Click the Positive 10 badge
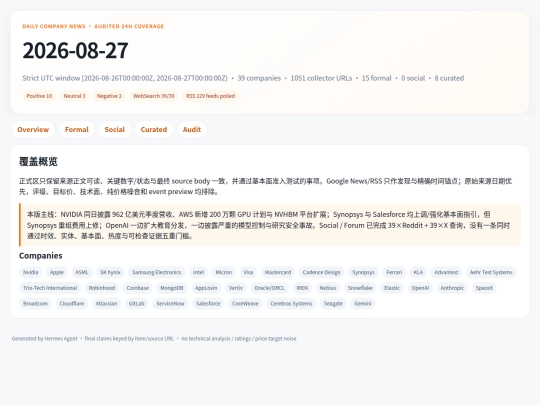 tap(39, 96)
